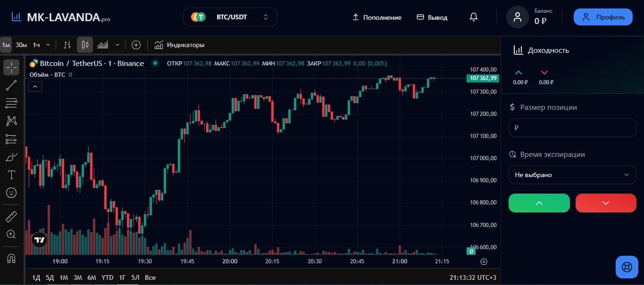The height and width of the screenshot is (285, 644).
Task: Collapse the indicator legend chevron
Action: click(35, 86)
